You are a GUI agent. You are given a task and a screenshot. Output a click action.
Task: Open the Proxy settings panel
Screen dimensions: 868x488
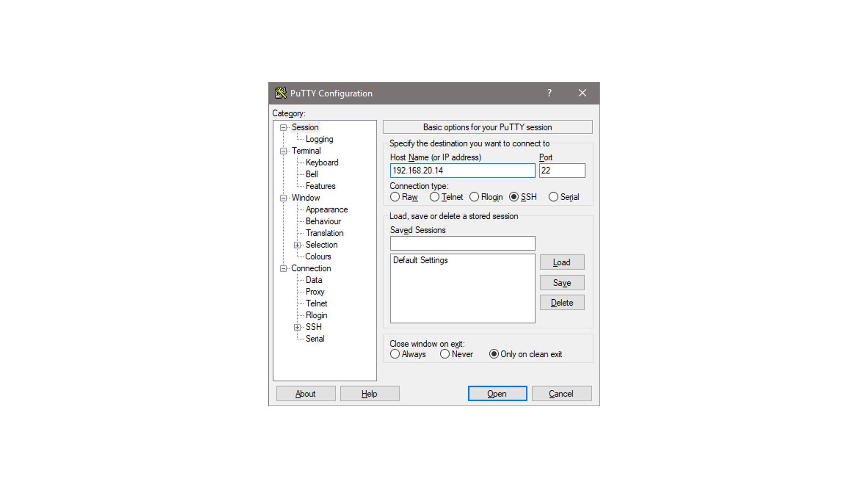315,292
